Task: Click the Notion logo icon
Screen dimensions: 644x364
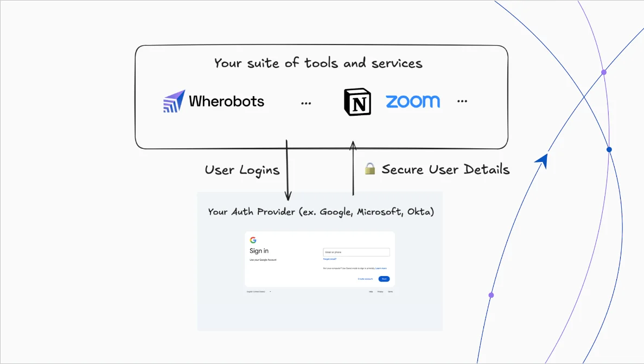Action: tap(358, 102)
